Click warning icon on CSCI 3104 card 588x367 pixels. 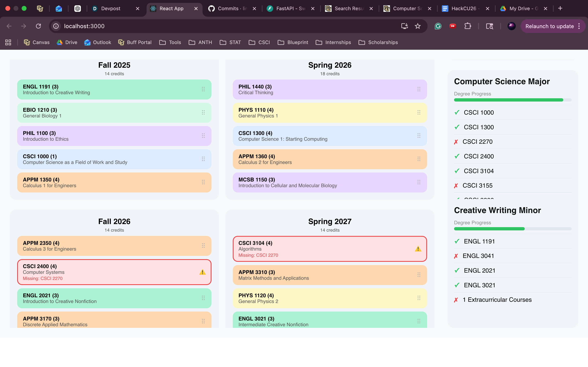click(418, 249)
